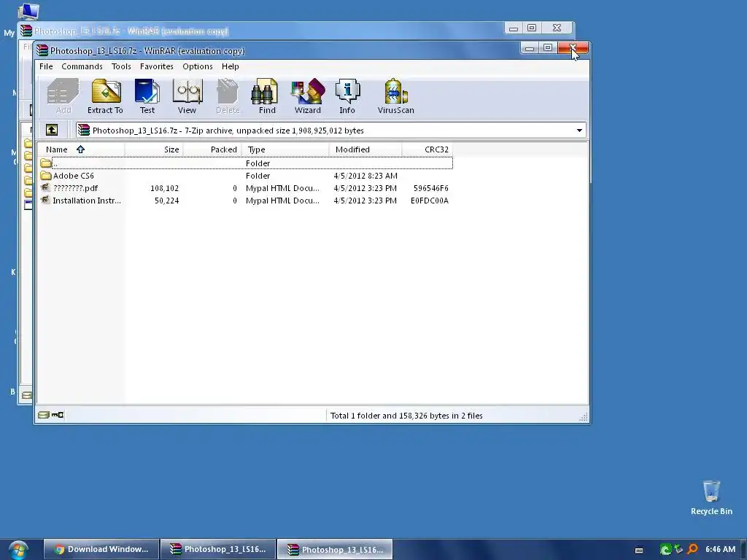Click size value 50,224
747x560 pixels.
coord(167,201)
